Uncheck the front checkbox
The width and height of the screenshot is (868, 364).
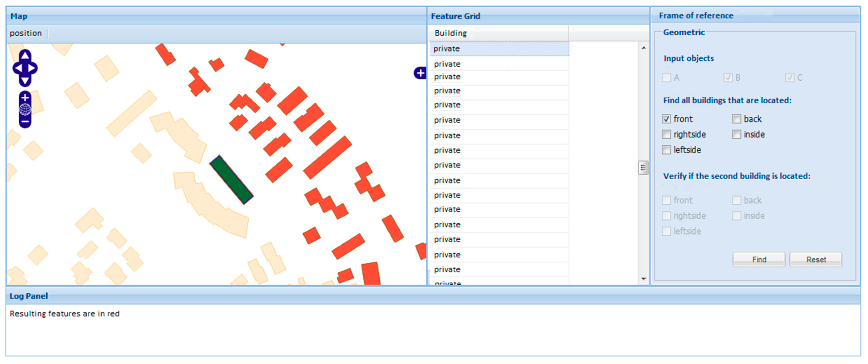coord(666,119)
